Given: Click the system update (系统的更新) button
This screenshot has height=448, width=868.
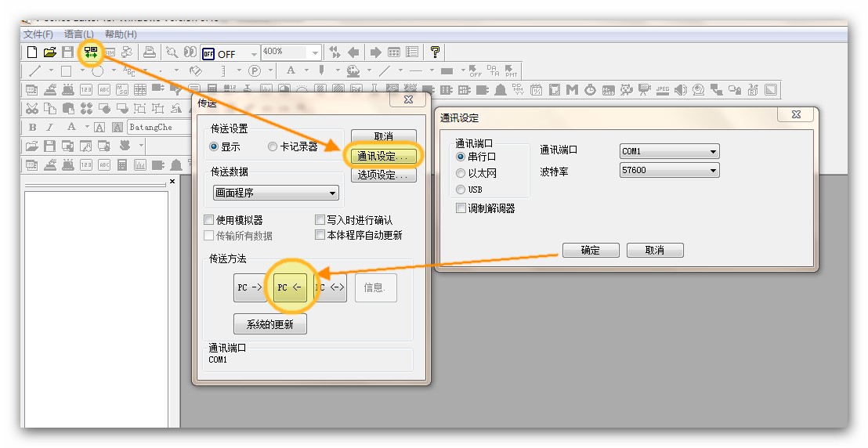Looking at the screenshot, I should tap(270, 324).
